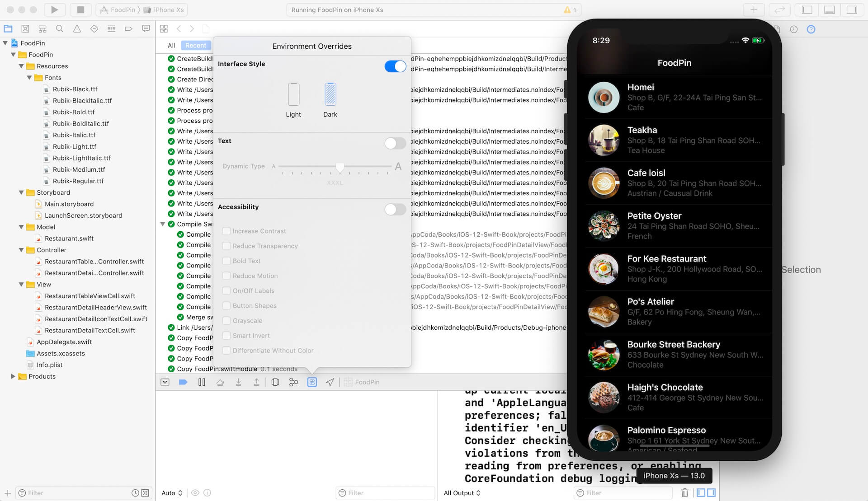Click the Simulate Location icon
The height and width of the screenshot is (501, 868).
click(x=330, y=382)
